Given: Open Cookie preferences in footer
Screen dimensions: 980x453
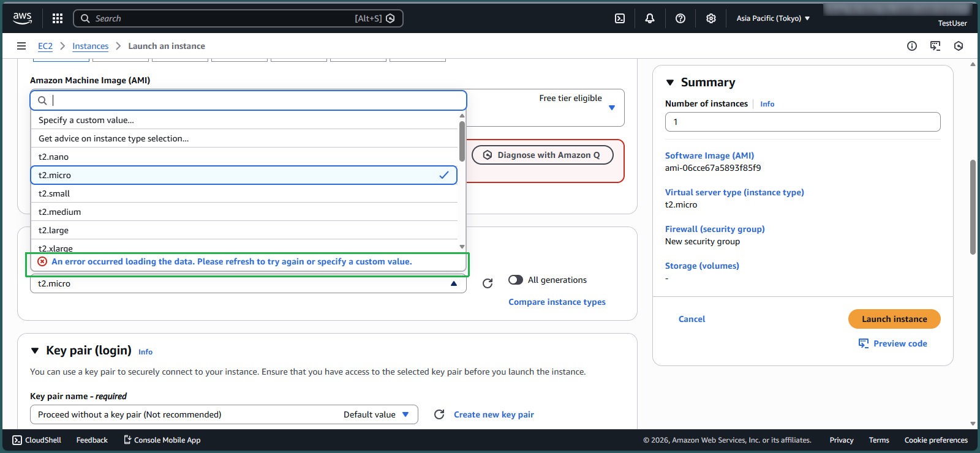Looking at the screenshot, I should click(x=936, y=440).
